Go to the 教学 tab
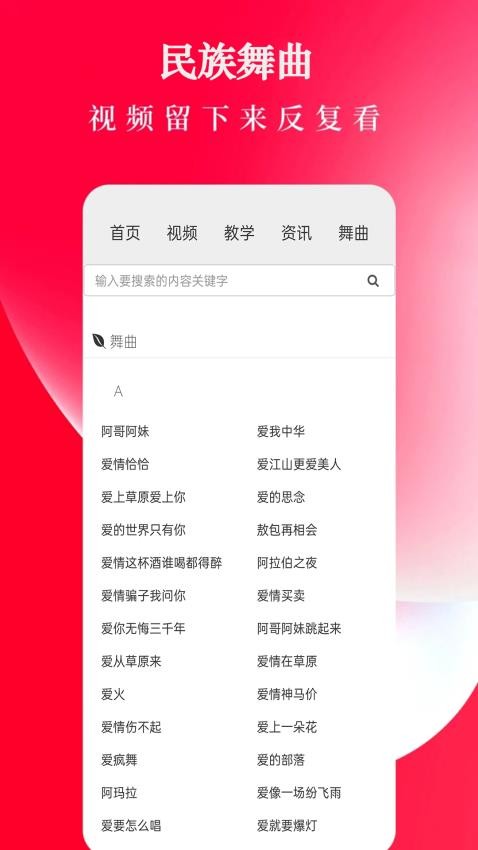Screen dimensions: 478x850 coord(239,233)
